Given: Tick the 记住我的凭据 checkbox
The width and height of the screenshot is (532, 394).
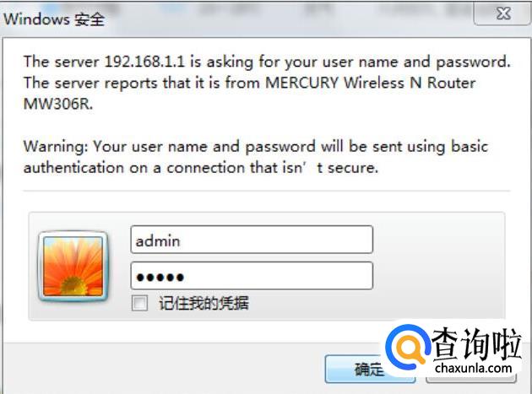Looking at the screenshot, I should pyautogui.click(x=139, y=303).
